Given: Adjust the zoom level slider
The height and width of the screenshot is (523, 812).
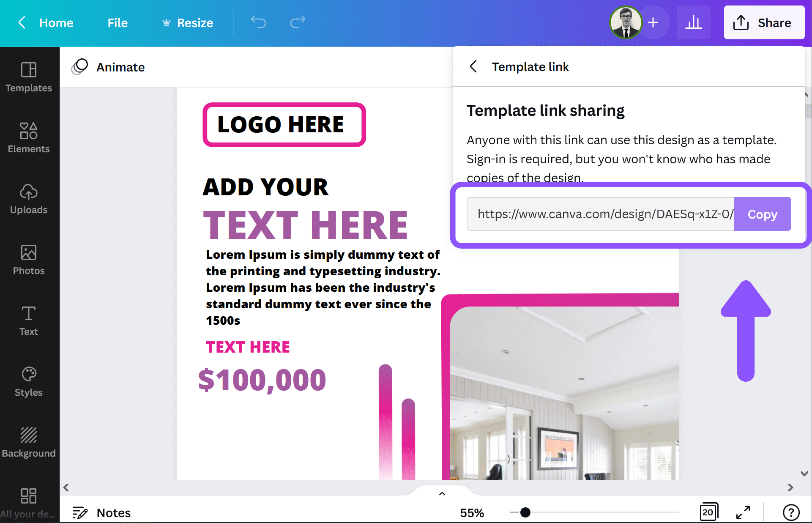Looking at the screenshot, I should pyautogui.click(x=525, y=512).
